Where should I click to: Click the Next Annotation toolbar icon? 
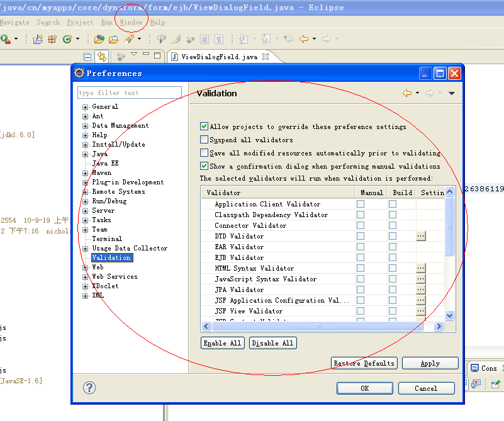(244, 39)
